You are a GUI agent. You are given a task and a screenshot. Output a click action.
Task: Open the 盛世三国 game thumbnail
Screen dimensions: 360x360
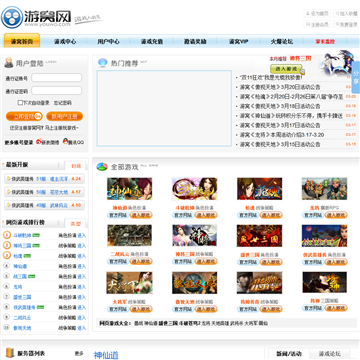(x=259, y=235)
